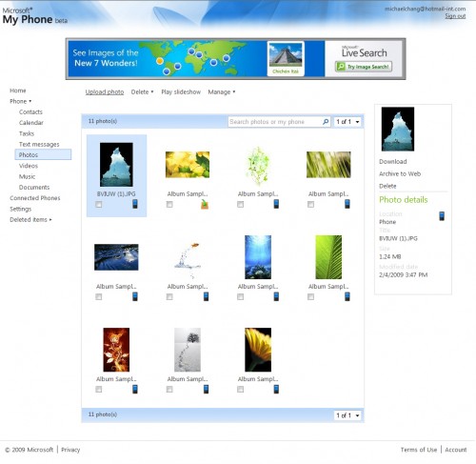Check the yellow daisy photo checkbox

click(x=240, y=389)
